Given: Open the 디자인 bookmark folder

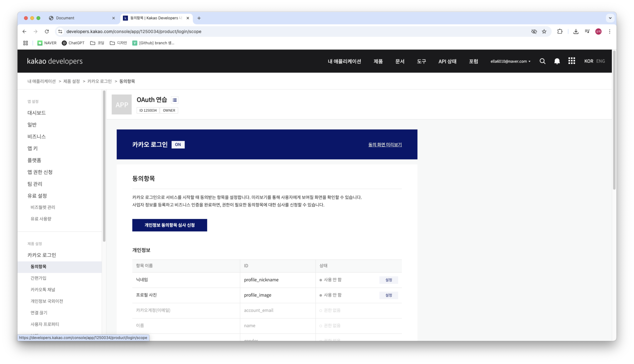Looking at the screenshot, I should [x=119, y=43].
